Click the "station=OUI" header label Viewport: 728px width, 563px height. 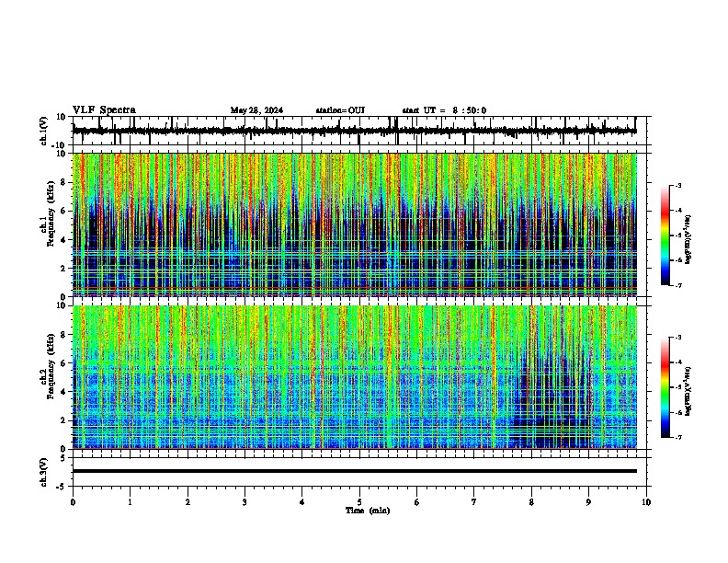click(x=340, y=110)
